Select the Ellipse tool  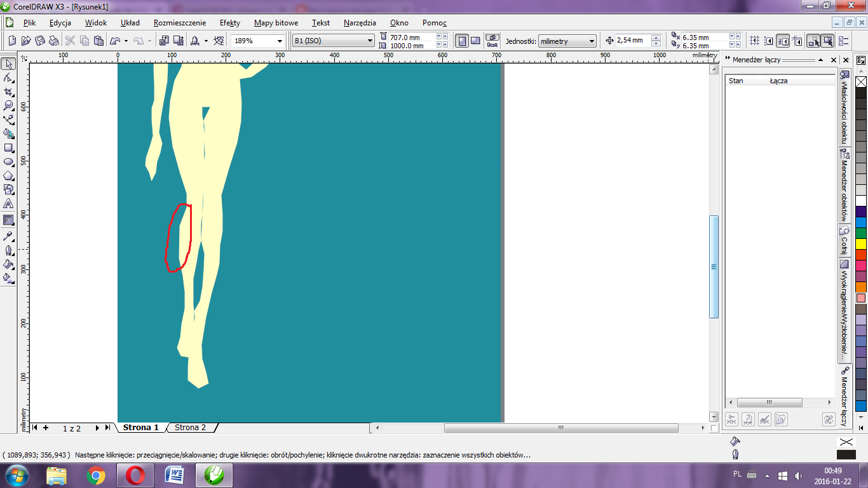coord(8,161)
